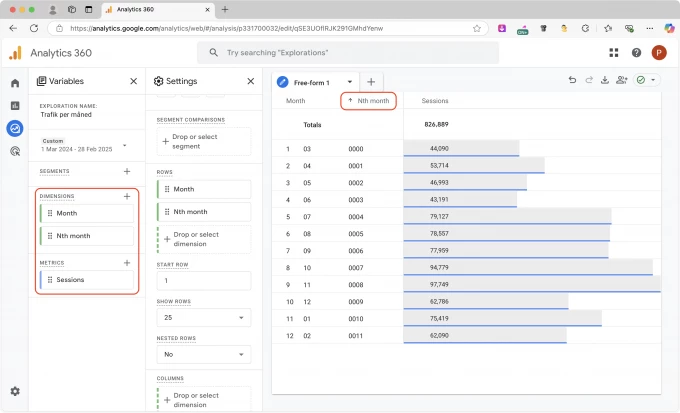Click the Month column header

295,101
